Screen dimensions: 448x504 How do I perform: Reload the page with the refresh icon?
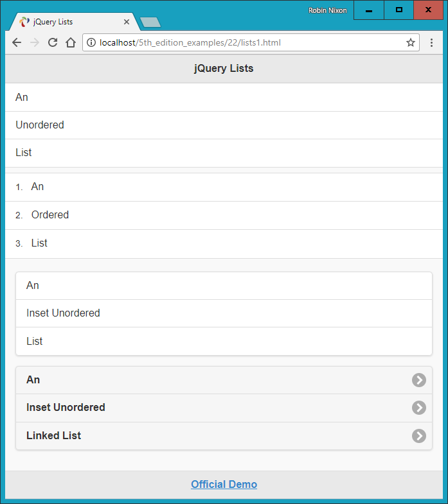[x=53, y=42]
